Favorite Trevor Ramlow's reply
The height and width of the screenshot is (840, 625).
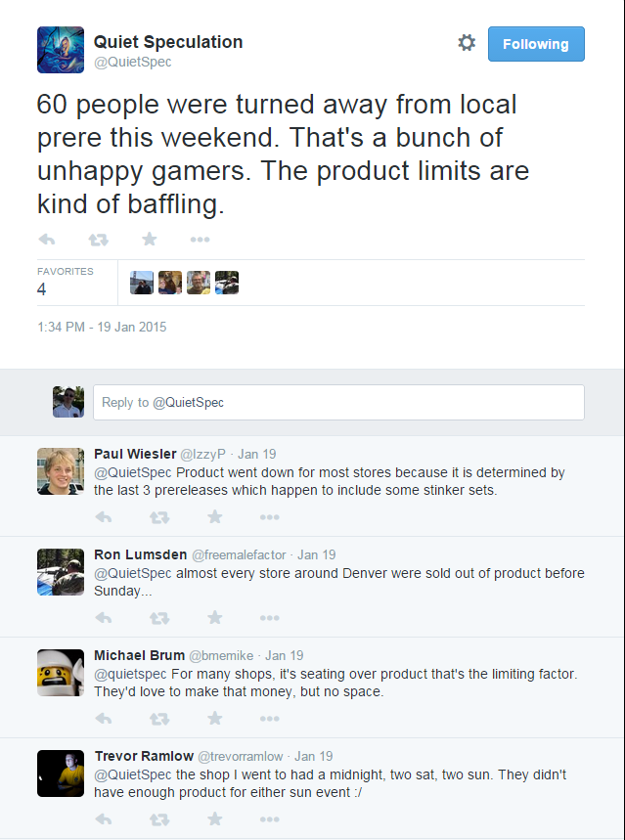(214, 819)
